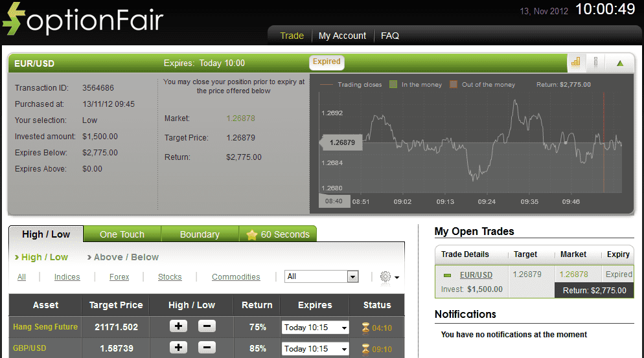The image size is (644, 358).
Task: Switch to the One Touch tab
Action: (x=122, y=234)
